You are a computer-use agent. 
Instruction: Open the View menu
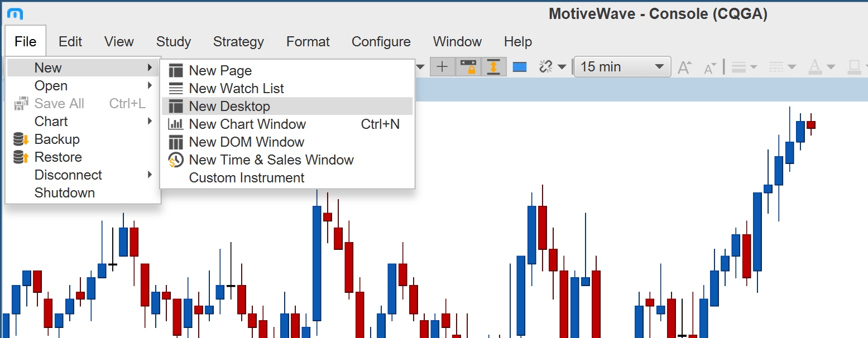click(x=119, y=42)
